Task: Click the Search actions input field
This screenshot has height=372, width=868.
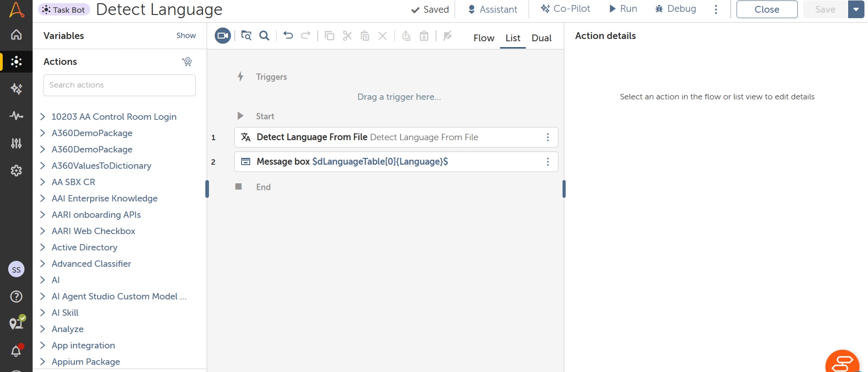Action: [x=120, y=85]
